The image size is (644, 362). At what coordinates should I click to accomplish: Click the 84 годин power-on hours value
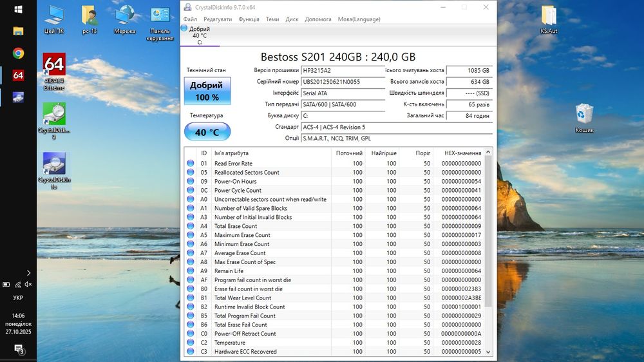coord(469,116)
